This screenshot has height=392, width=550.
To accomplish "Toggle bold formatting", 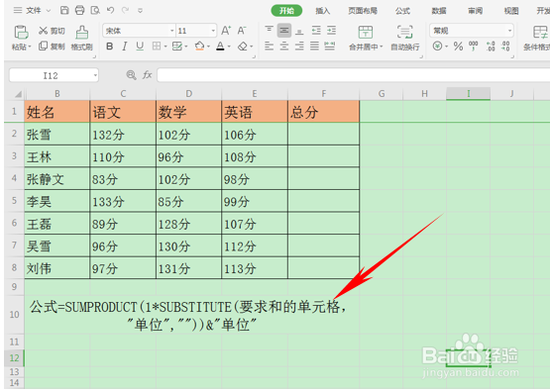I will [109, 46].
